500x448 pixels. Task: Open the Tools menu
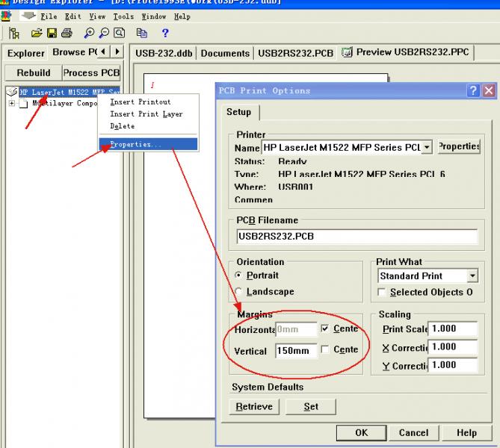[x=123, y=16]
